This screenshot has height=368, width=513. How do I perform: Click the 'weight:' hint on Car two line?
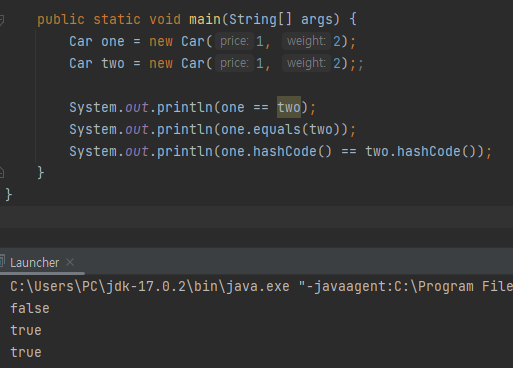tap(306, 63)
